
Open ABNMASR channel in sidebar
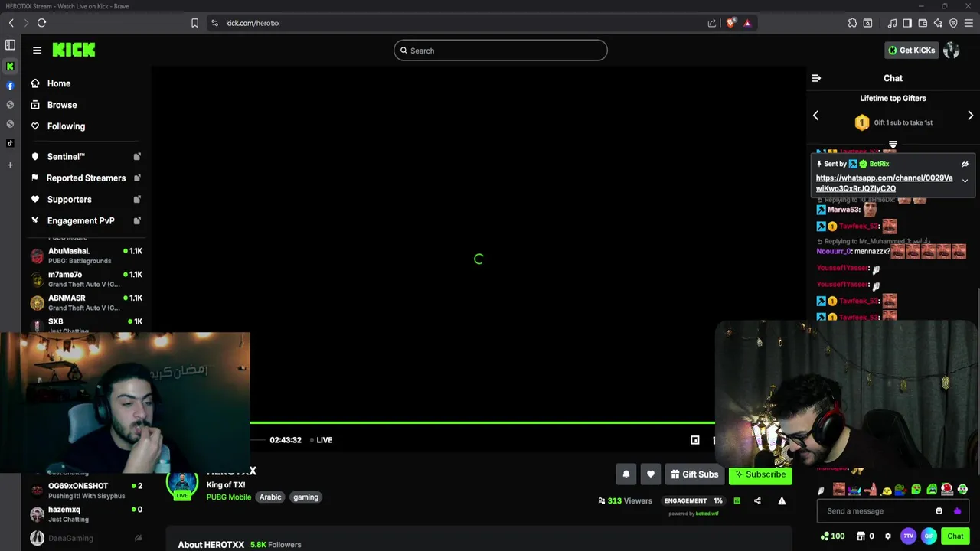(x=86, y=303)
